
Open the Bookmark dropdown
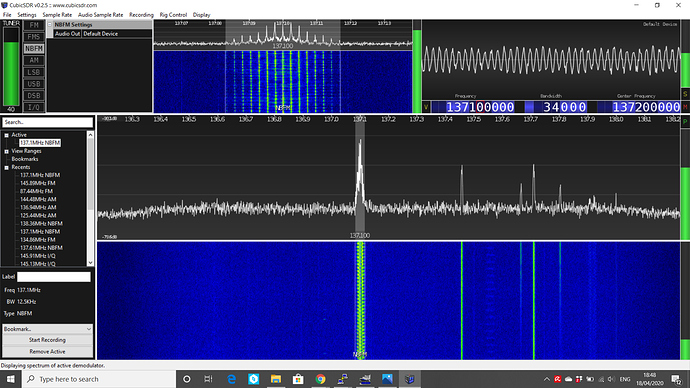47,329
